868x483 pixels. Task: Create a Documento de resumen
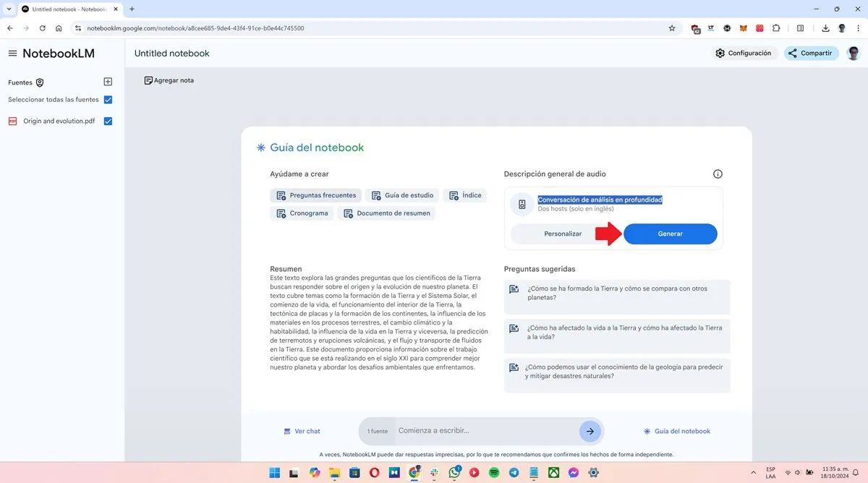point(386,213)
